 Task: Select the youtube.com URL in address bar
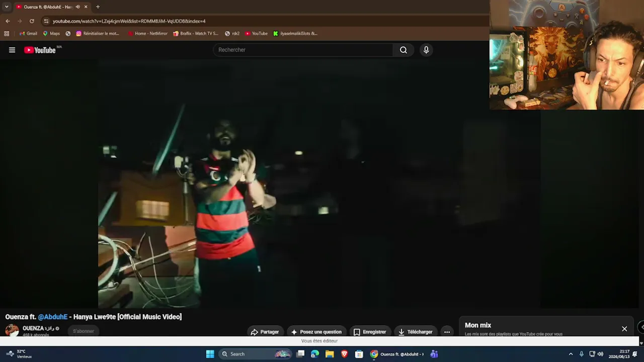[129, 21]
